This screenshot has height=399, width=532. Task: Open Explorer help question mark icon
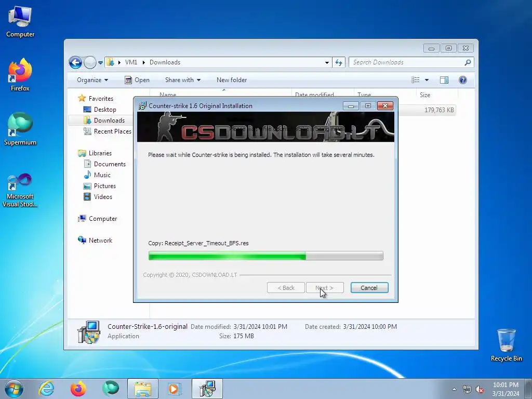click(x=463, y=80)
